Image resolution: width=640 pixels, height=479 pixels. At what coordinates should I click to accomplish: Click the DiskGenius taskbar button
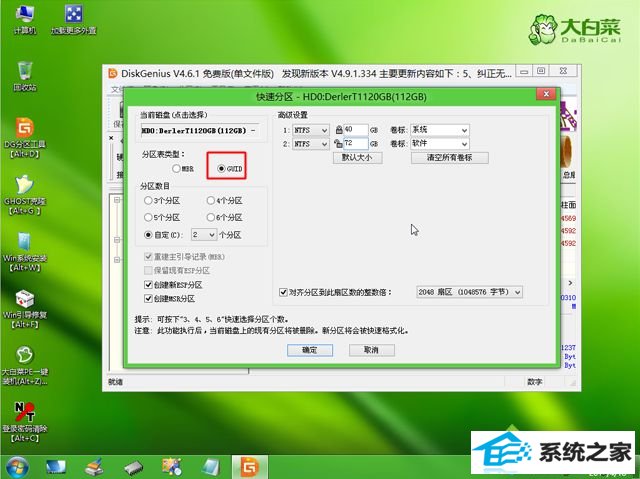tap(250, 468)
